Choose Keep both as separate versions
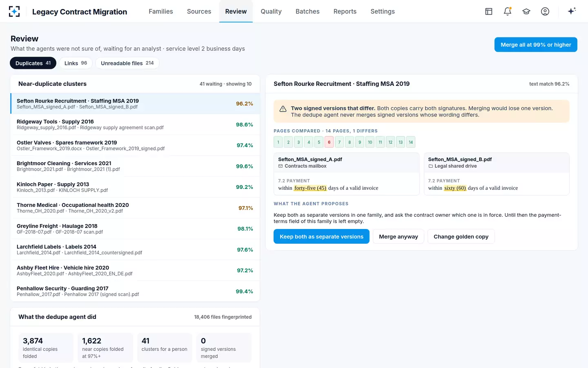This screenshot has height=368, width=588. [321, 236]
